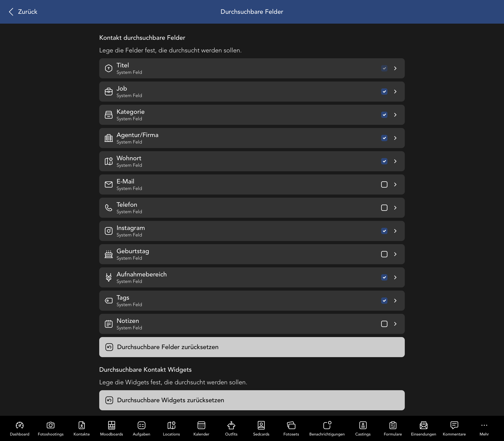Open Kalender via the calendar icon
The width and height of the screenshot is (504, 441).
click(201, 425)
